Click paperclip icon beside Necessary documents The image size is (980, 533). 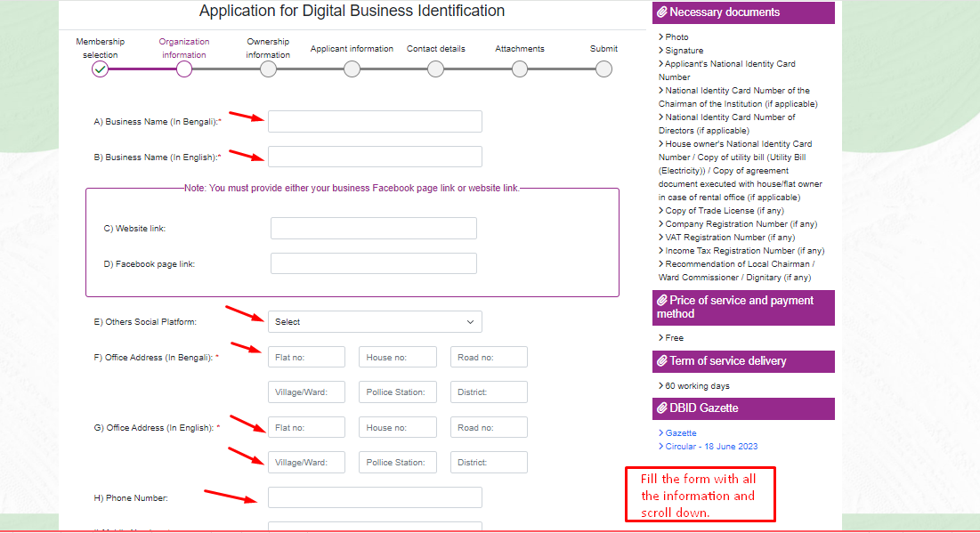(x=662, y=12)
